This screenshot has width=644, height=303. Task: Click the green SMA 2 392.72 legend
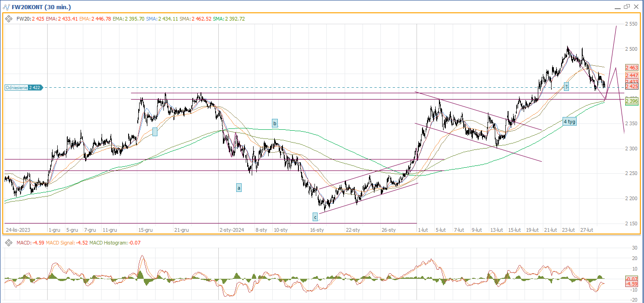[228, 19]
